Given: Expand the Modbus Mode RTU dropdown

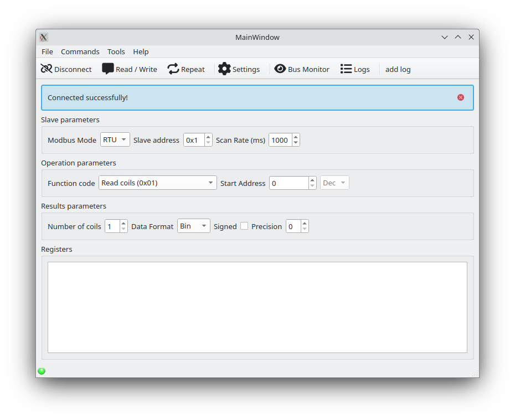Looking at the screenshot, I should tap(115, 139).
